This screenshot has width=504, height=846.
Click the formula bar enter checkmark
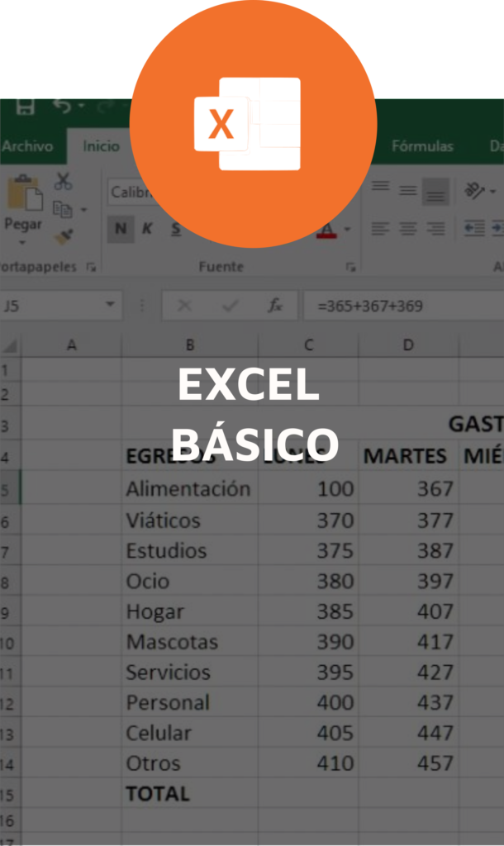click(x=231, y=306)
